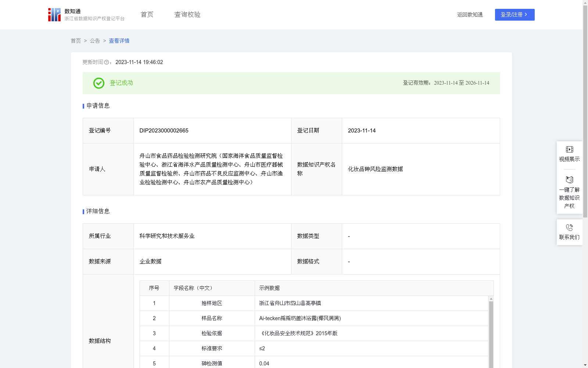588x368 pixels.
Task: Select registration number DIP2023000002665
Action: pyautogui.click(x=164, y=131)
